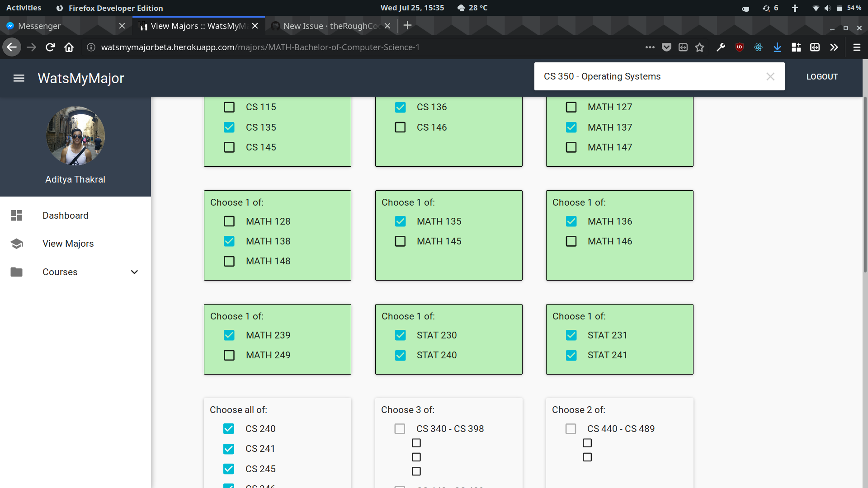Open the Firefox overflow chevron menu
Viewport: 868px width, 488px height.
tap(834, 47)
